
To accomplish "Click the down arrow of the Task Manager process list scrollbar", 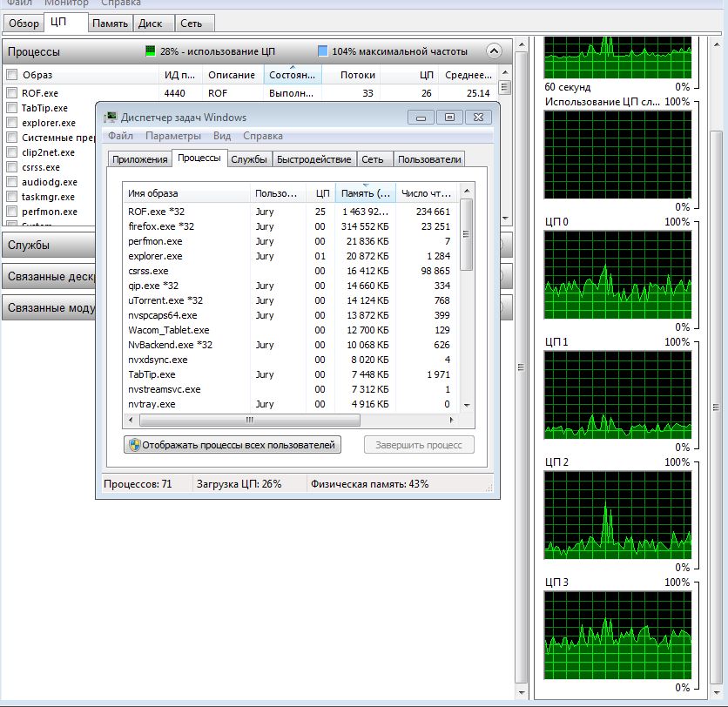I will 467,405.
